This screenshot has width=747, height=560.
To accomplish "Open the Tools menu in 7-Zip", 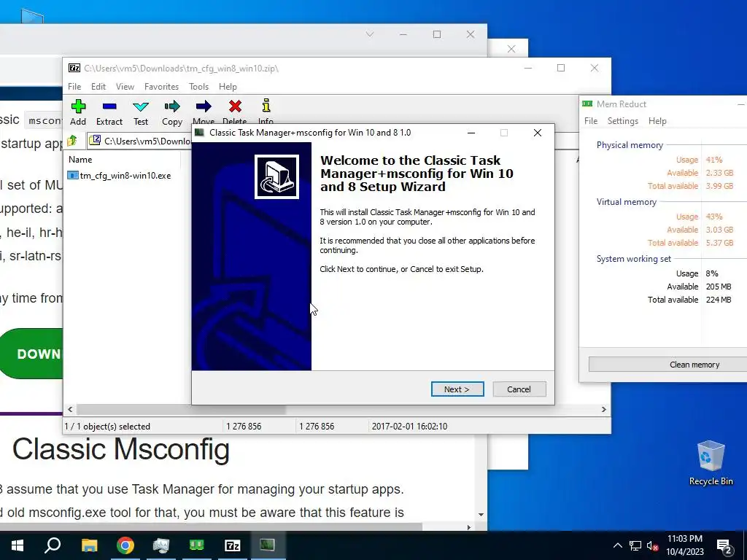I will point(198,87).
